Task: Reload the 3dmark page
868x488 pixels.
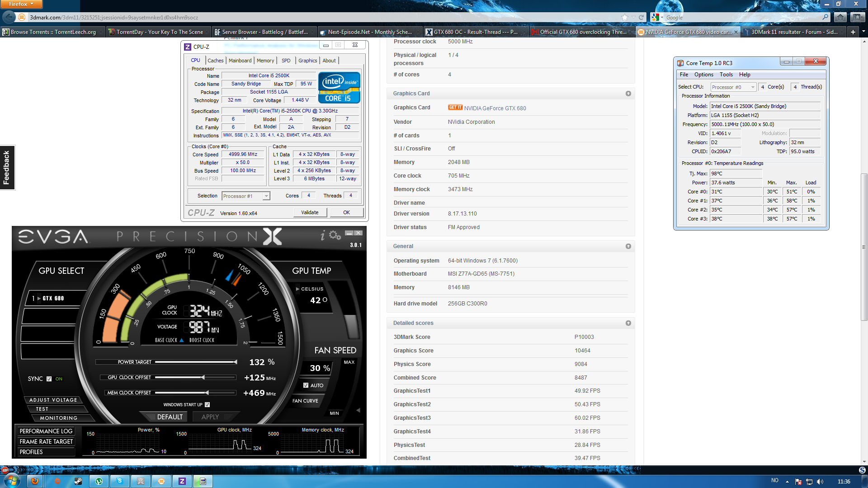Action: click(x=641, y=17)
